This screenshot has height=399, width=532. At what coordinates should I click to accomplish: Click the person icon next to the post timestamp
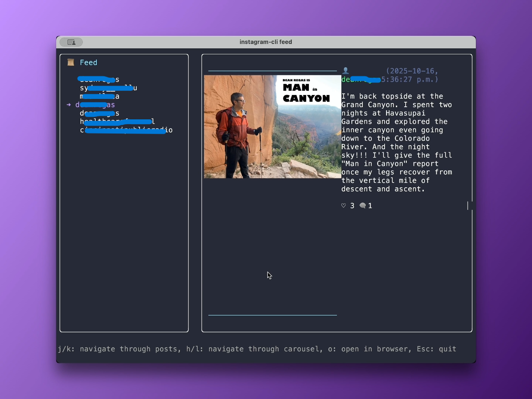point(346,70)
